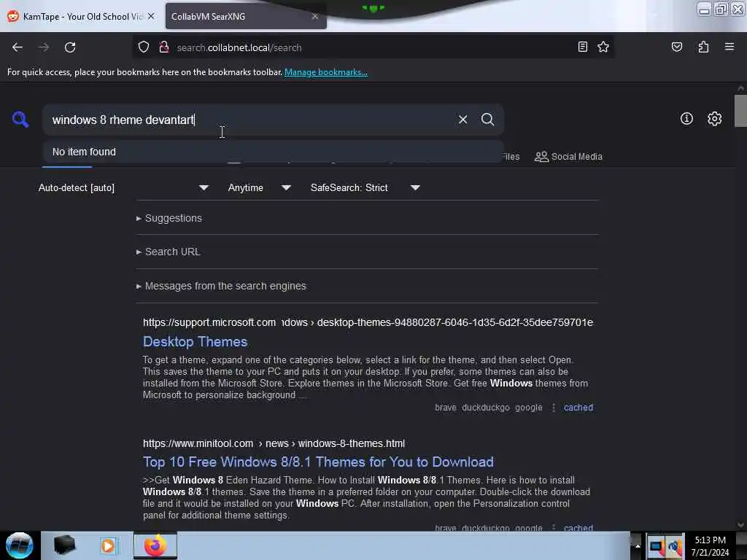Expand the Suggestions section
The width and height of the screenshot is (747, 560).
point(169,218)
